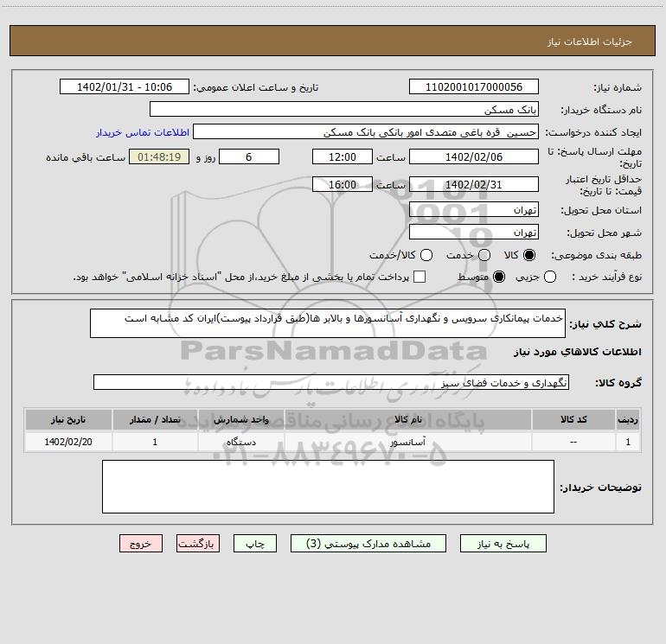The height and width of the screenshot is (644, 666).
Task: Click the جزئیات اطلاعات نیاز page title
Action: click(590, 41)
